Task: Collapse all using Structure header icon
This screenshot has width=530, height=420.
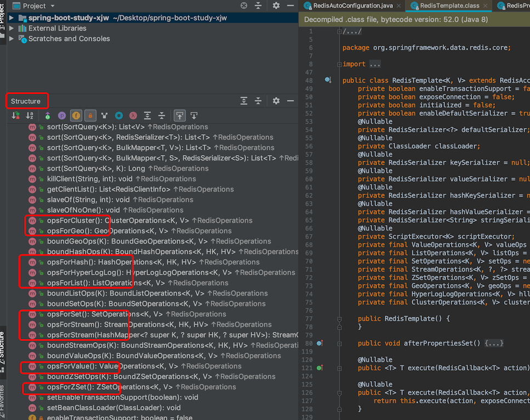Action: (258, 101)
